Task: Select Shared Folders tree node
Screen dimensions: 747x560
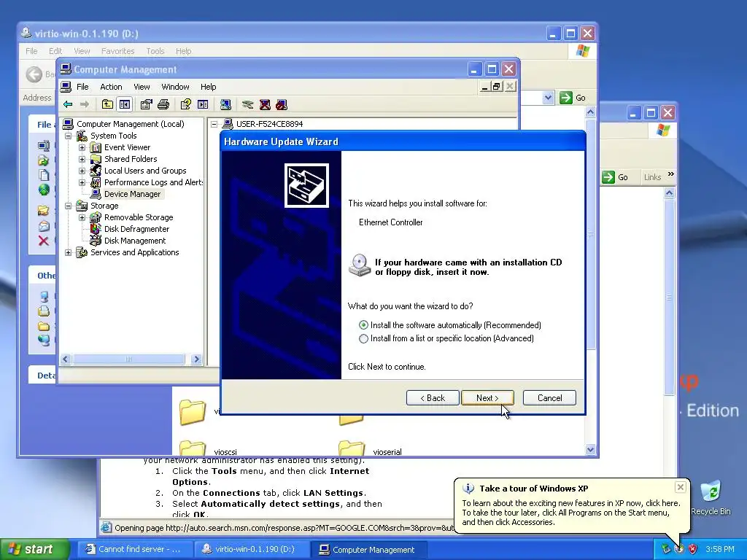Action: click(x=131, y=159)
